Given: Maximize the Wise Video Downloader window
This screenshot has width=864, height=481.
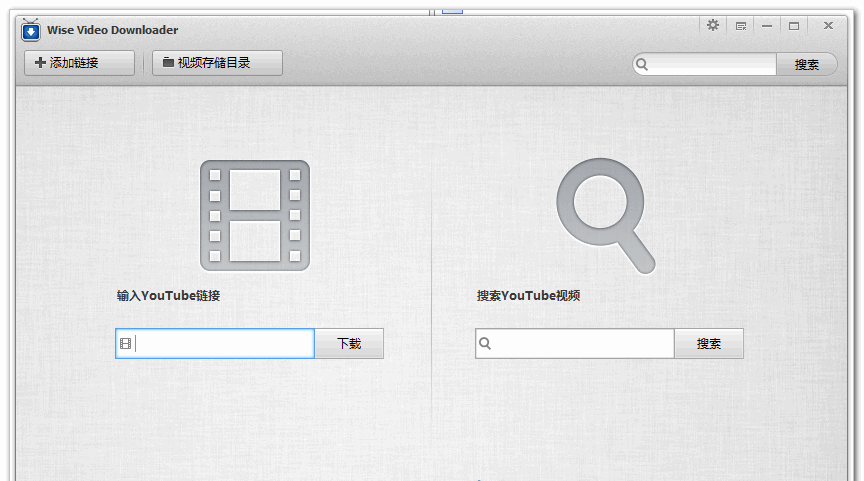Looking at the screenshot, I should pos(794,26).
